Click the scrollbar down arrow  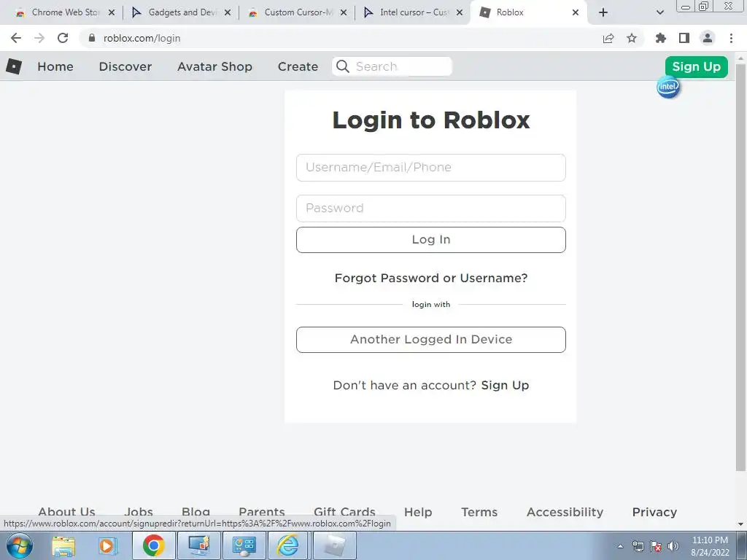(x=741, y=524)
